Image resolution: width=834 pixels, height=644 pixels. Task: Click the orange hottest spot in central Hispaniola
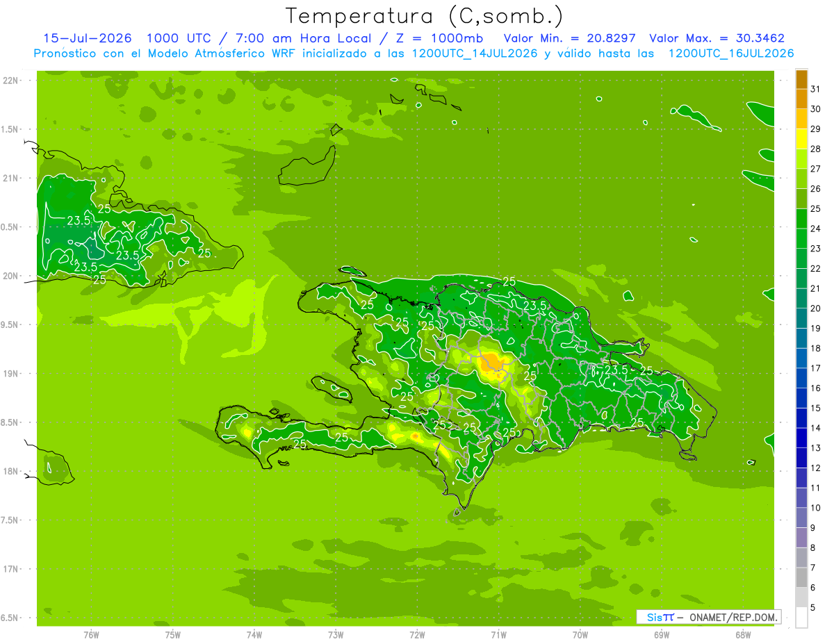[x=492, y=361]
